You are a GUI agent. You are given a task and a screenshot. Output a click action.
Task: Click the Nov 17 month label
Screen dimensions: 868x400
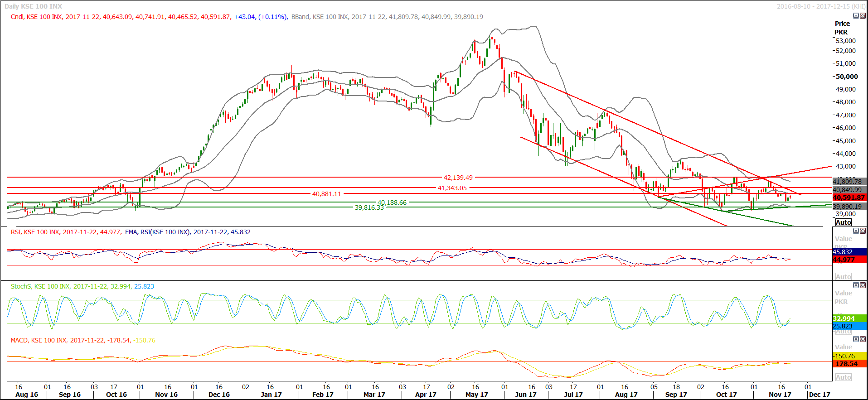780,395
